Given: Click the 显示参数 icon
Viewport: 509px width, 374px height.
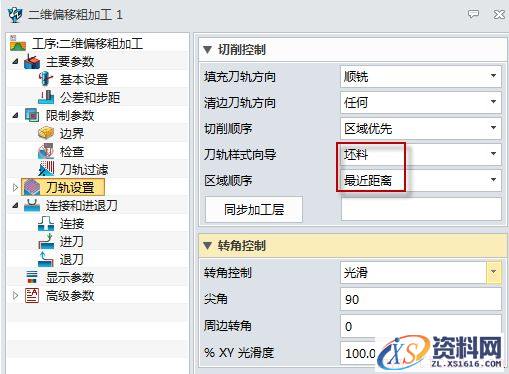Looking at the screenshot, I should [32, 277].
